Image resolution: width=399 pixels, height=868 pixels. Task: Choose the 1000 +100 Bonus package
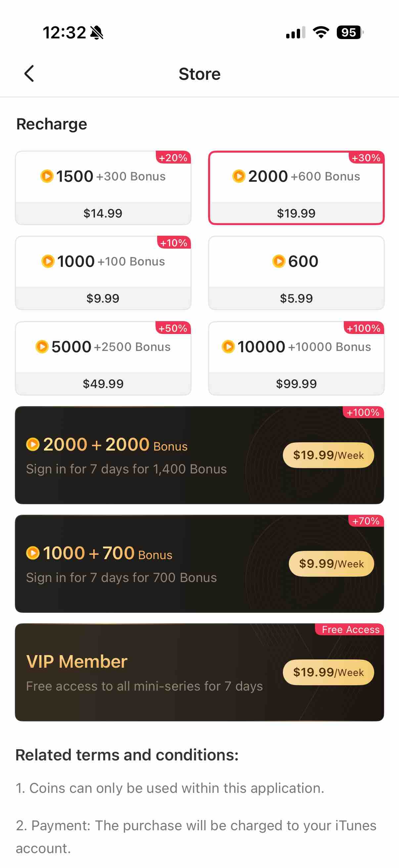[x=103, y=273]
